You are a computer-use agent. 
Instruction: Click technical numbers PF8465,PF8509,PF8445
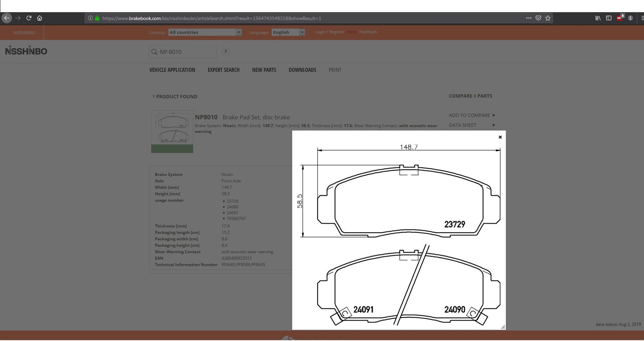click(243, 265)
